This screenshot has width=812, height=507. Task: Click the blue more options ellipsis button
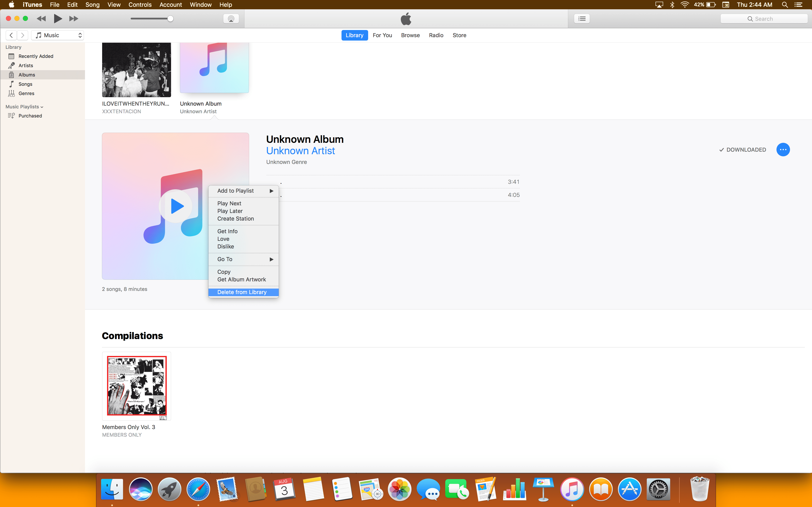[783, 150]
